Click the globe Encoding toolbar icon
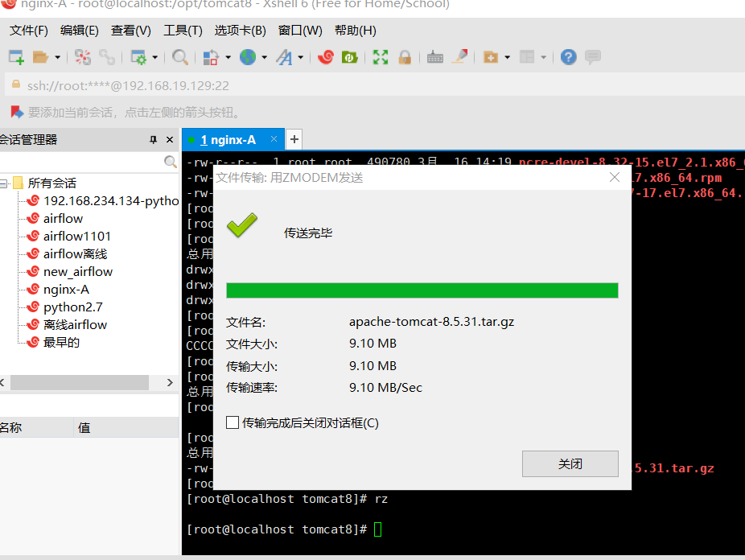This screenshot has width=745, height=560. pyautogui.click(x=248, y=57)
